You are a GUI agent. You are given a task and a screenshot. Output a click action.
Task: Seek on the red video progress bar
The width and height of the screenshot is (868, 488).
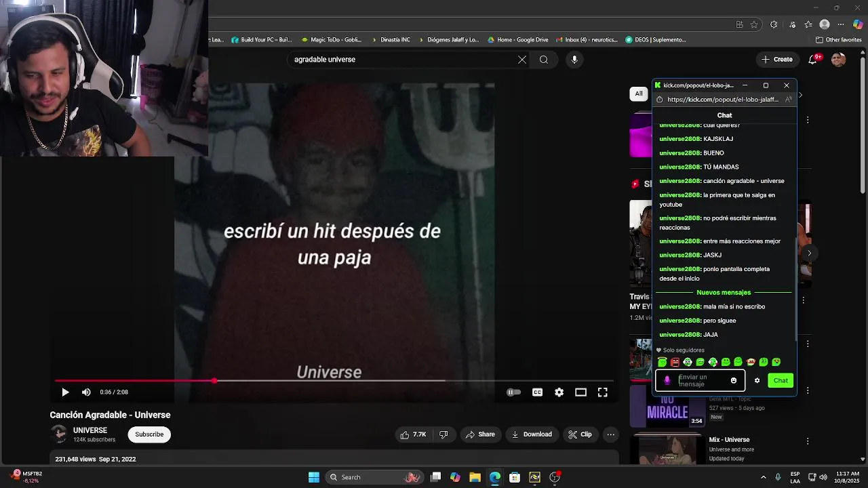(x=334, y=381)
